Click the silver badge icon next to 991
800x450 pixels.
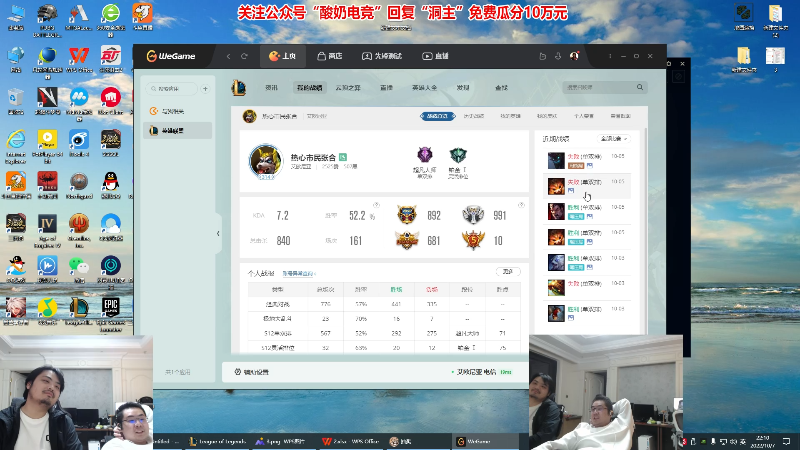(473, 215)
